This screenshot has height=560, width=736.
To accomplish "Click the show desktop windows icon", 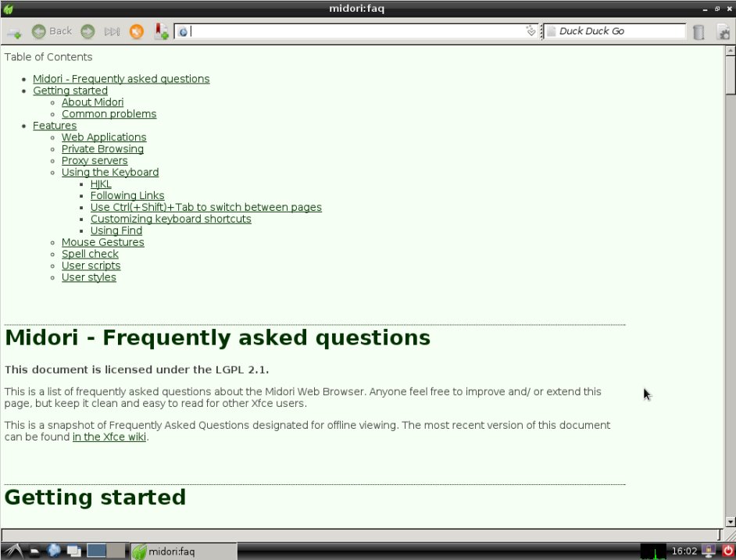I will [x=73, y=551].
